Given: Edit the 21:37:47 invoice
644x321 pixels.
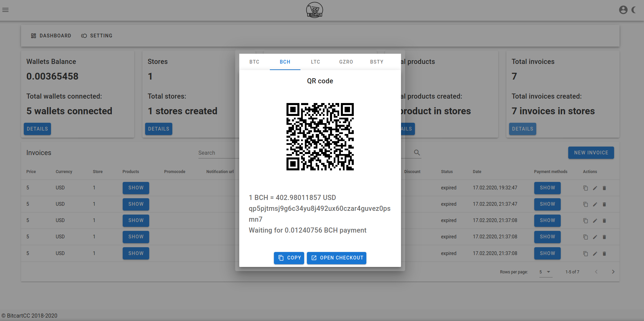Looking at the screenshot, I should coord(595,204).
